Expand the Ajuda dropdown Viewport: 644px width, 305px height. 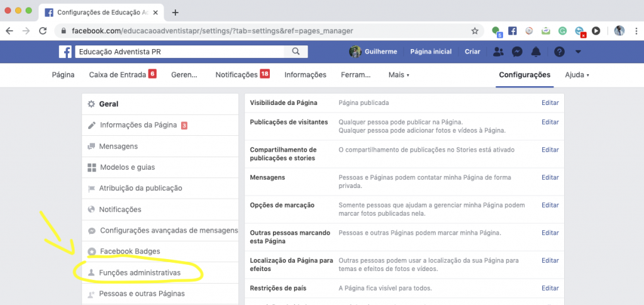tap(577, 75)
